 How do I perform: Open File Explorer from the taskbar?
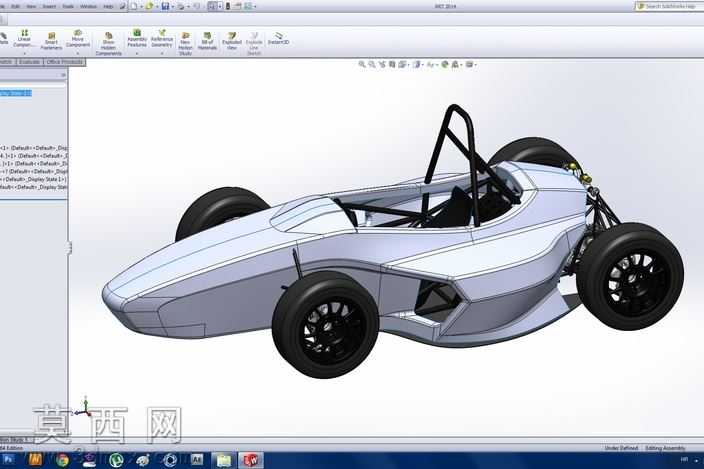tap(224, 460)
